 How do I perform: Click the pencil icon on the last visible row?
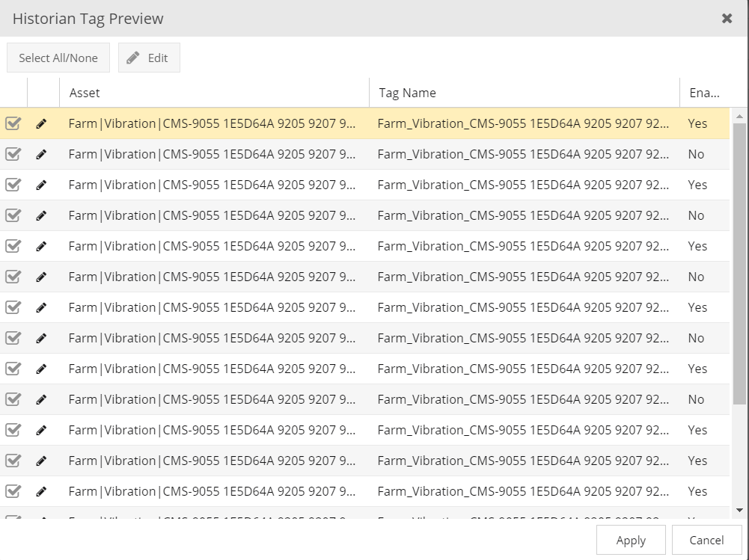tap(41, 491)
